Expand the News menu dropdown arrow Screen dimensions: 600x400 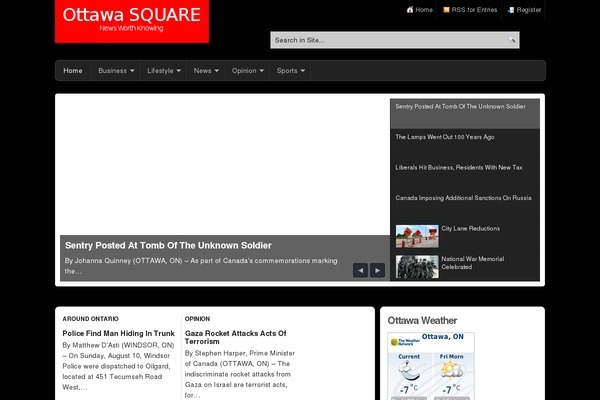tap(217, 71)
